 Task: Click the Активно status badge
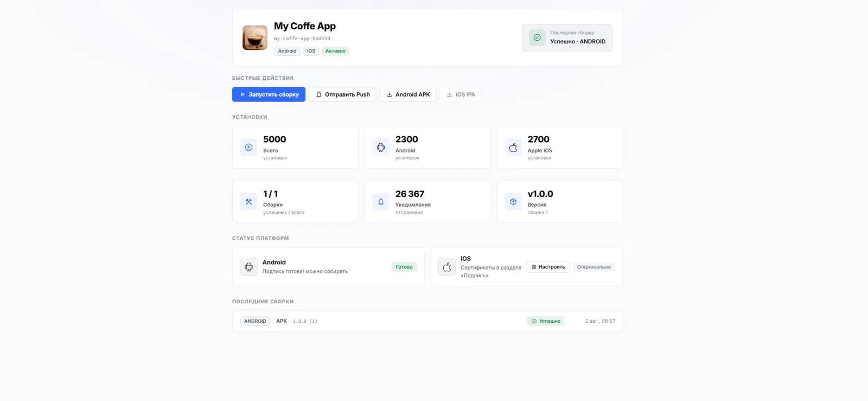pyautogui.click(x=335, y=51)
